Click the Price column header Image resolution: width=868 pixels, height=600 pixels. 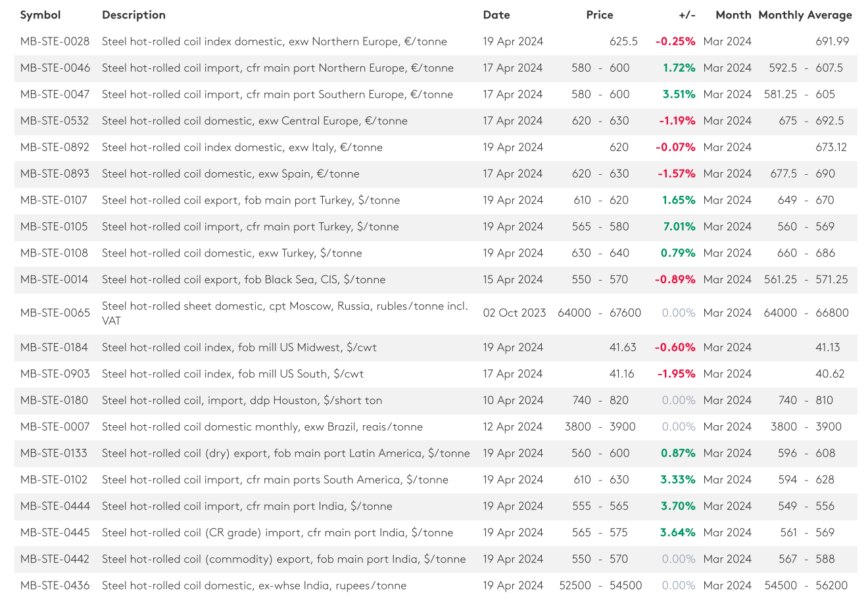(599, 14)
